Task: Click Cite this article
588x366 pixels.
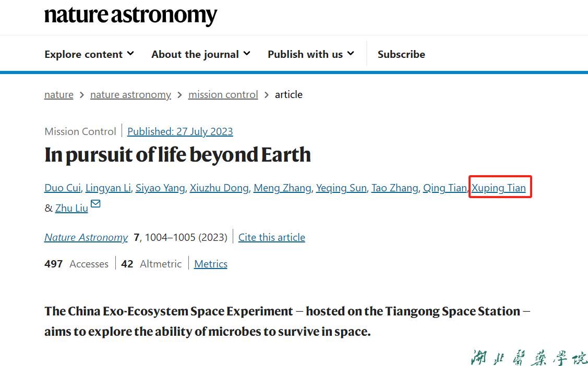Action: pos(271,237)
